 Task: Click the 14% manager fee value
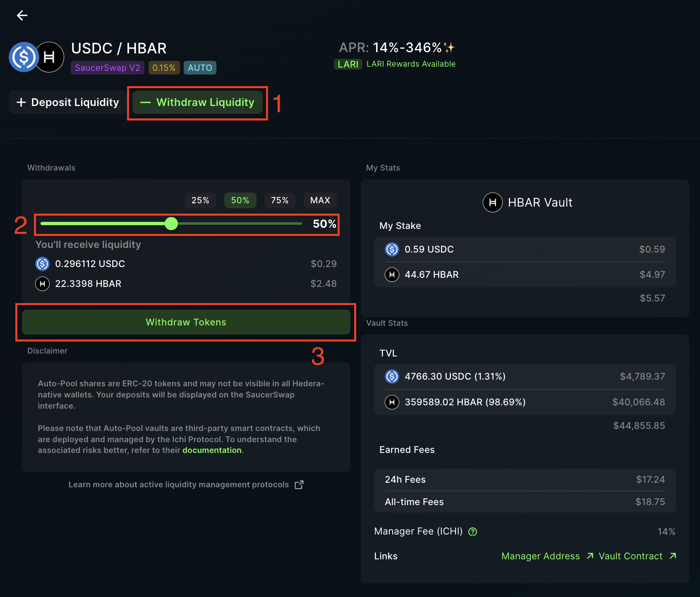point(666,532)
